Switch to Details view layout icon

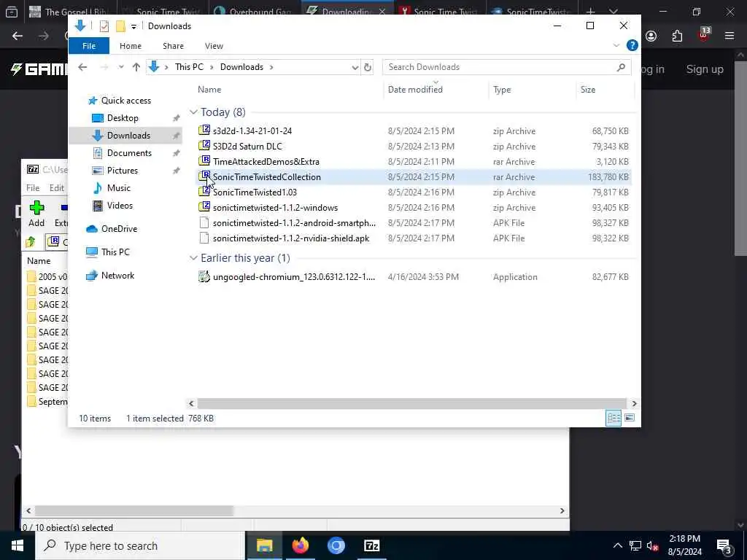pyautogui.click(x=614, y=418)
